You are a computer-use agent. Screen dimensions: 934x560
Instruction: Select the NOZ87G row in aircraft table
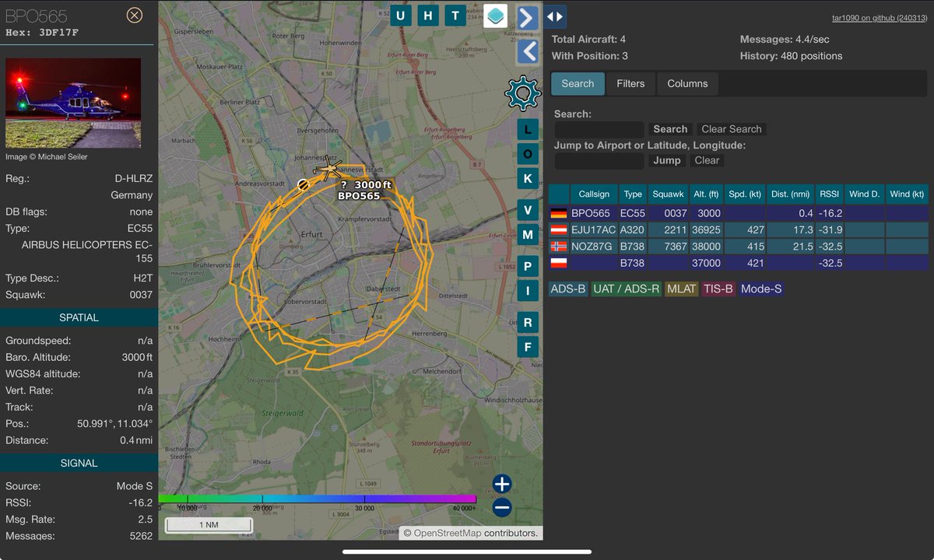739,247
